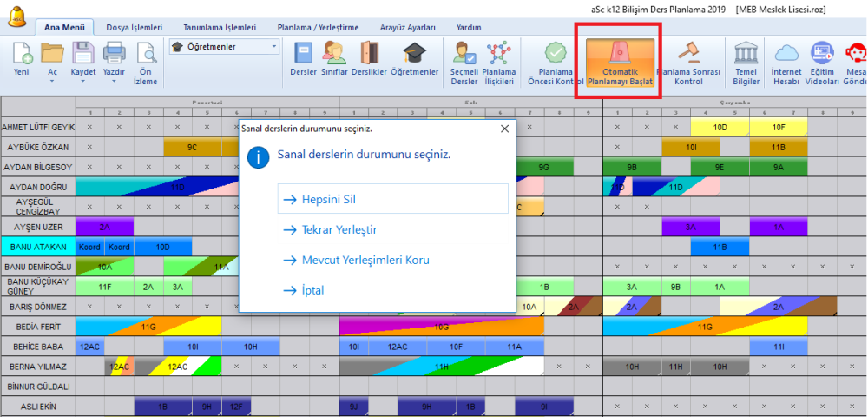
Task: Open the Derslikler door icon
Action: (x=369, y=58)
